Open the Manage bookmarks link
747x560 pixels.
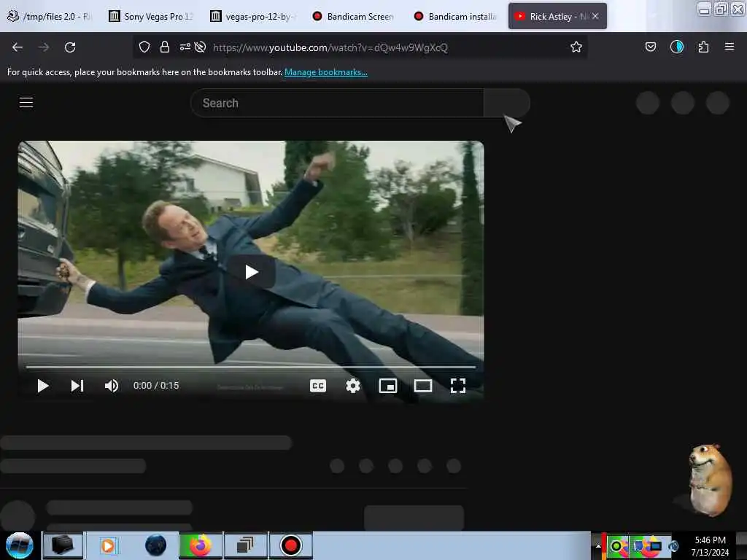coord(326,72)
